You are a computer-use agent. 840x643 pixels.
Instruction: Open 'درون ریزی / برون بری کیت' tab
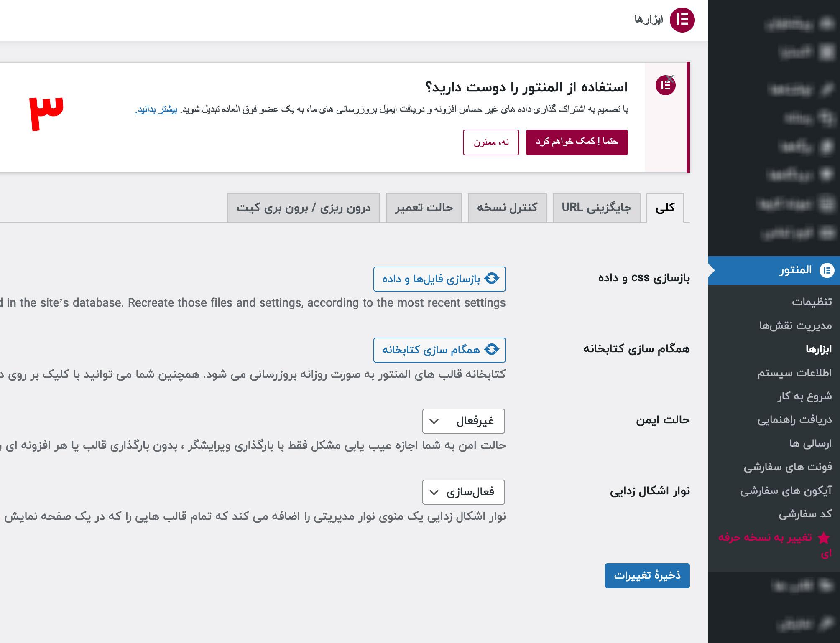304,208
